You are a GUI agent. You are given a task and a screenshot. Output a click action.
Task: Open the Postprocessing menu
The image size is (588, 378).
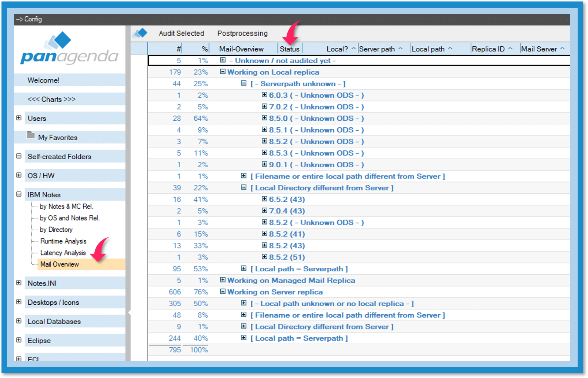click(x=242, y=33)
